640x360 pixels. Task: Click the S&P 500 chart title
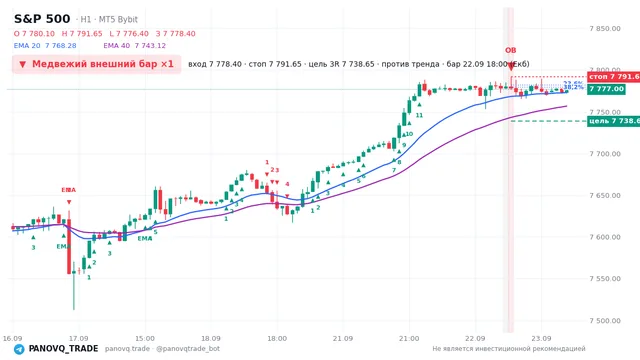[x=42, y=19]
